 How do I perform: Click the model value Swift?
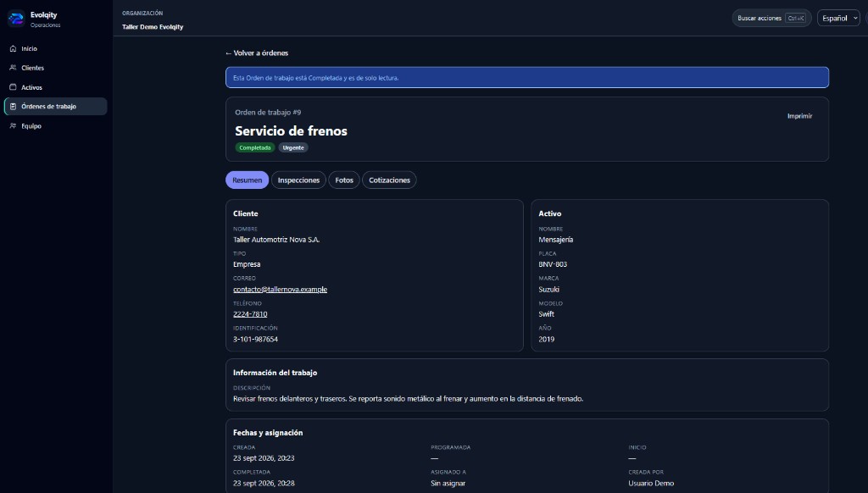[547, 314]
